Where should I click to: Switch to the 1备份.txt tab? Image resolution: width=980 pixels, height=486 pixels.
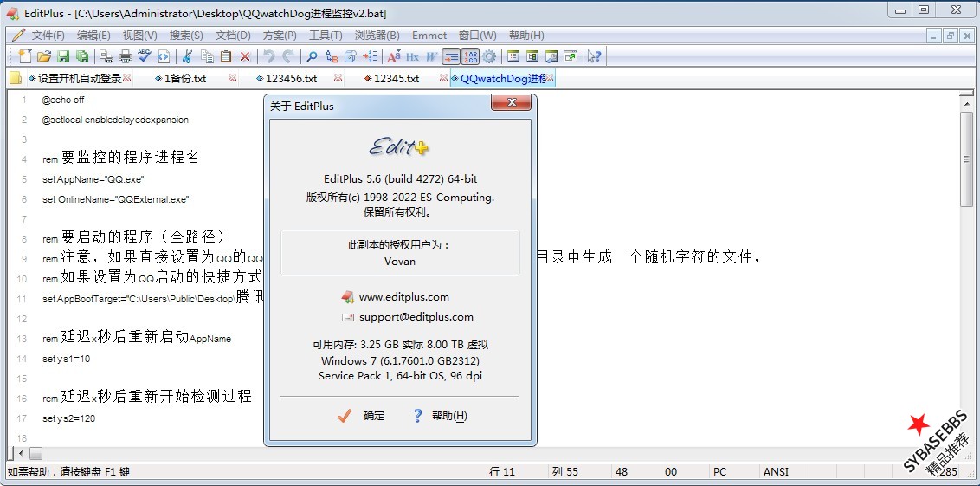point(185,79)
